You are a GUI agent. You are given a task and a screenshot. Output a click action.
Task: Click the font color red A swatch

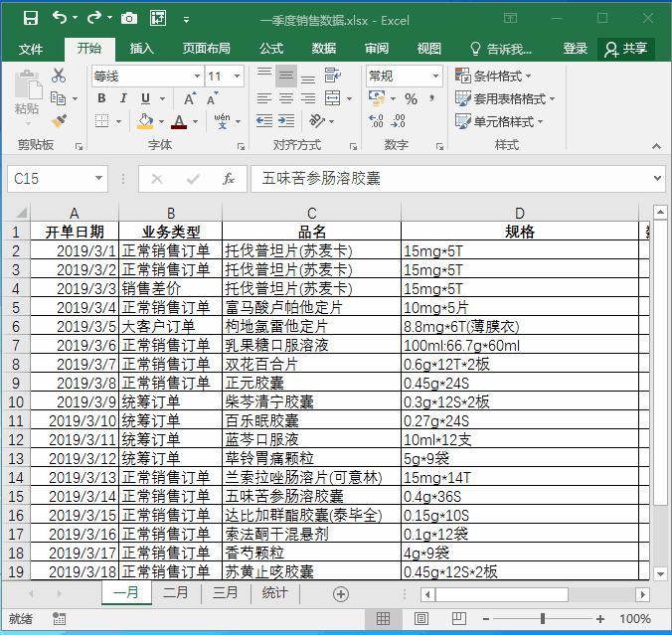click(179, 121)
